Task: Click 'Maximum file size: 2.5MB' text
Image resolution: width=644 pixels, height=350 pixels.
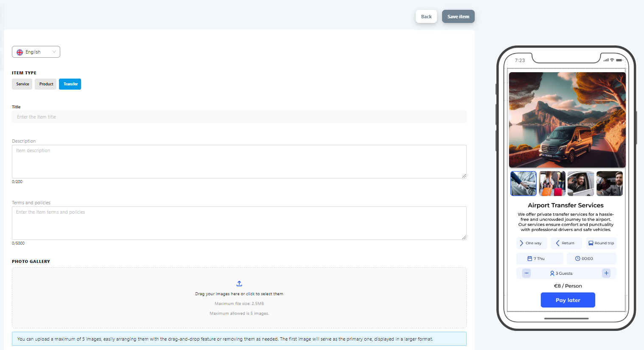Action: [x=239, y=304]
